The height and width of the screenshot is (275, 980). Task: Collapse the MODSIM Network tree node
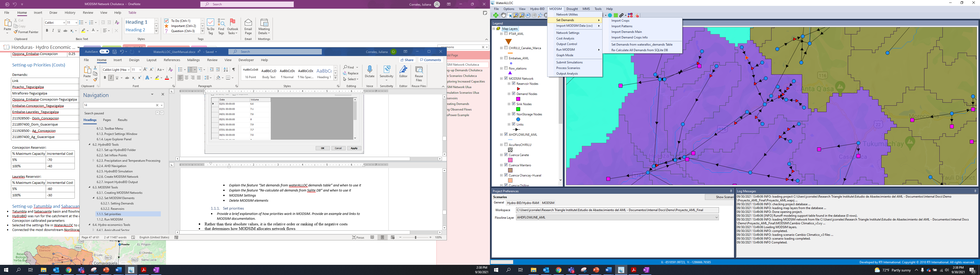(502, 78)
